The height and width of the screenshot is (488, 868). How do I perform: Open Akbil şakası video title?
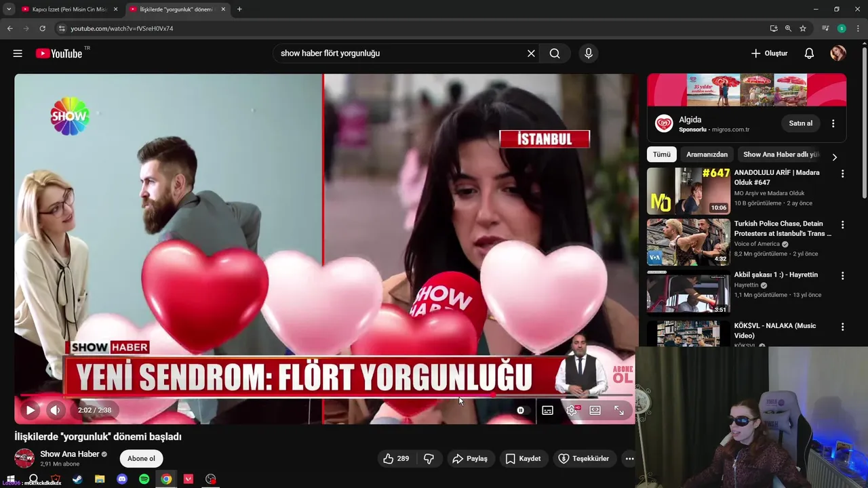pyautogui.click(x=776, y=275)
